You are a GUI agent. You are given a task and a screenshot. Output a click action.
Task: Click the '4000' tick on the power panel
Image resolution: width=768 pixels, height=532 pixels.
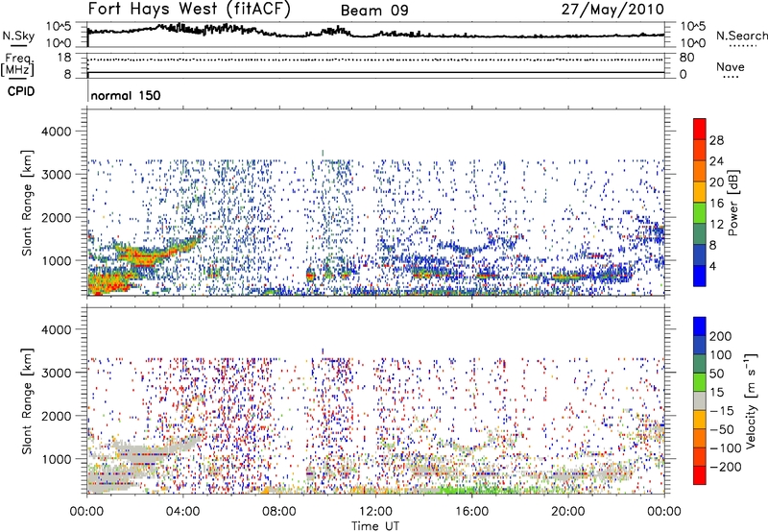[x=56, y=132]
